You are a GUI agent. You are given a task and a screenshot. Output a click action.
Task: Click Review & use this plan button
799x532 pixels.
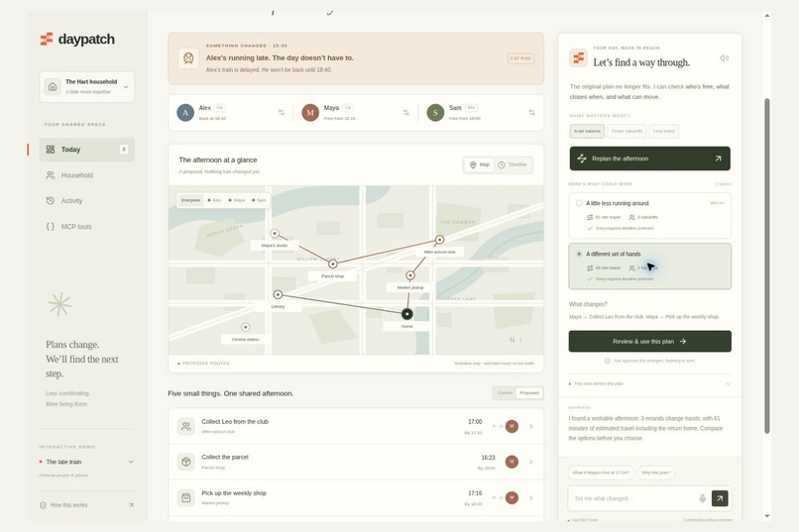point(649,341)
